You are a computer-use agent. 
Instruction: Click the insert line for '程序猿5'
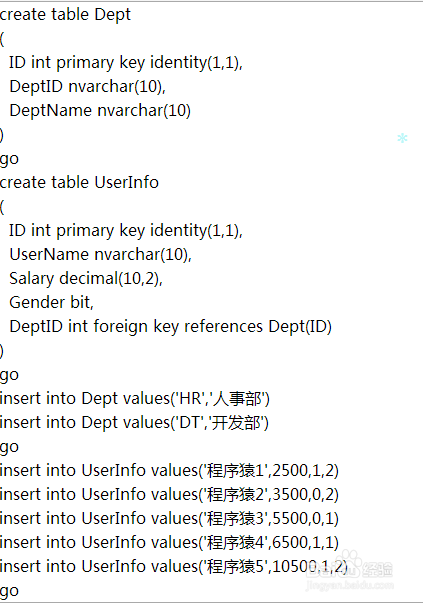pos(173,567)
